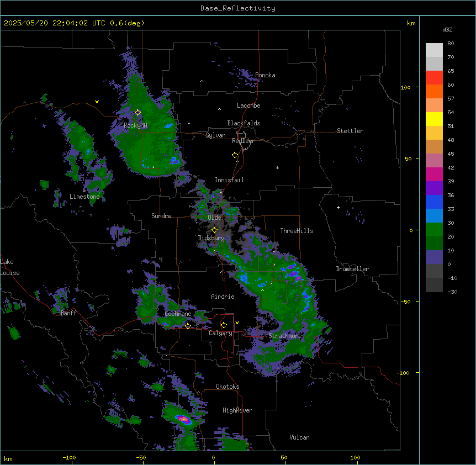Click the yellow diamond marker above RockyMH
Screen dimensions: 476x465
pyautogui.click(x=138, y=113)
